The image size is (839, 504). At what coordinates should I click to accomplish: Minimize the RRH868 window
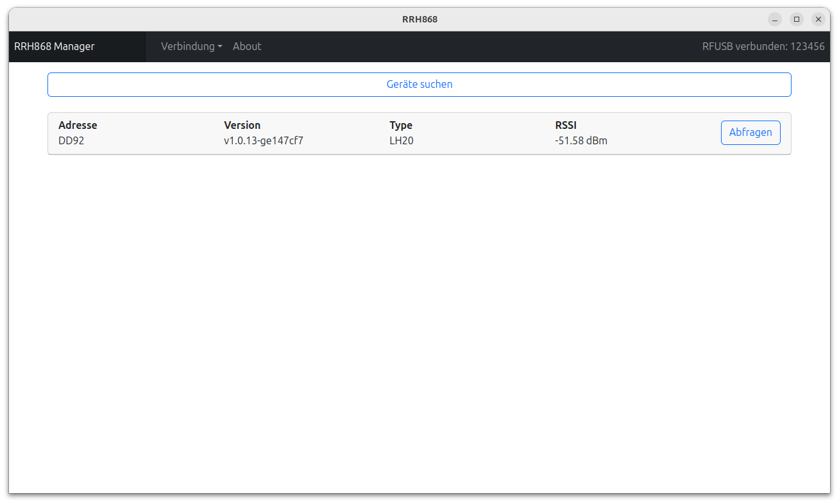775,19
